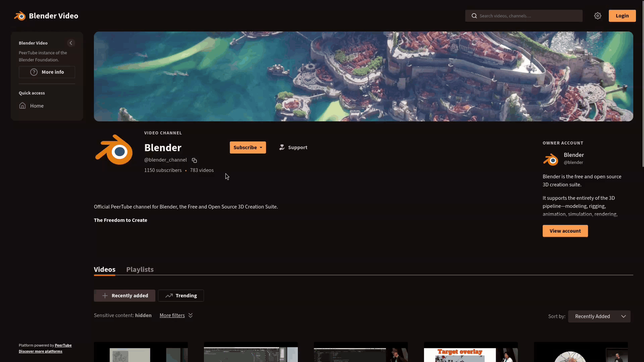Click the Blender Video site title
644x362 pixels.
pyautogui.click(x=54, y=16)
